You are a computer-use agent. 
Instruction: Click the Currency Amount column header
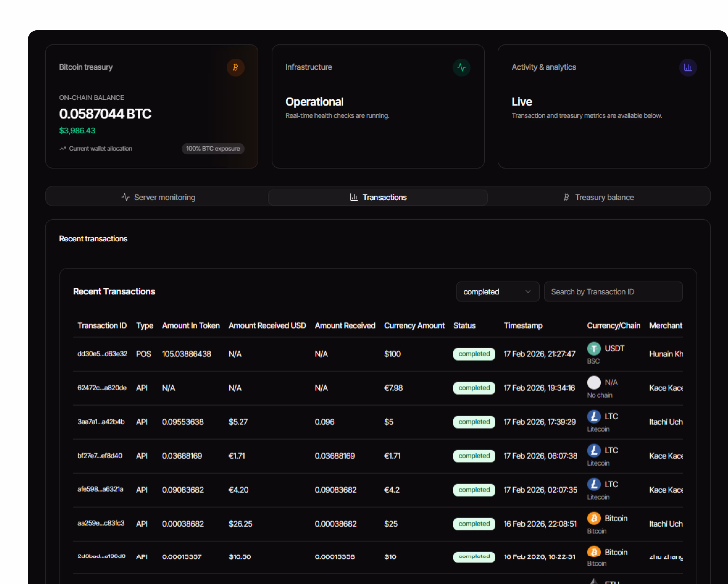414,326
